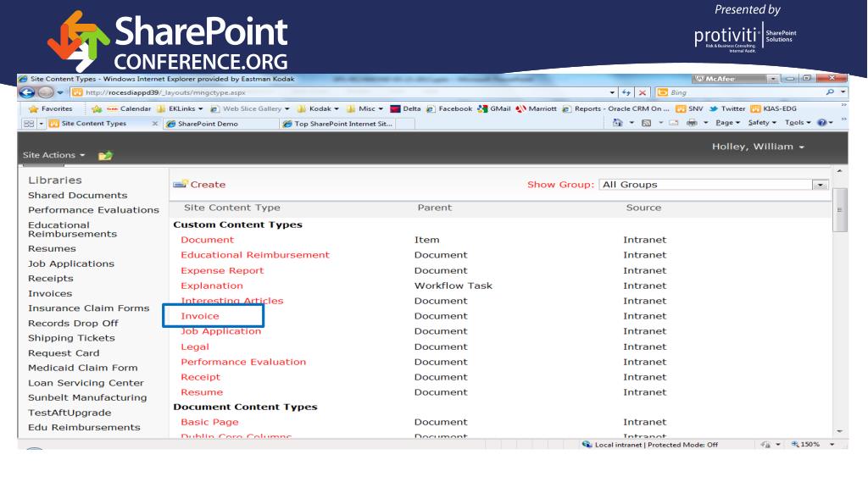The image size is (868, 488).
Task: Click the Add to Favorites Bar icon
Action: click(x=97, y=108)
